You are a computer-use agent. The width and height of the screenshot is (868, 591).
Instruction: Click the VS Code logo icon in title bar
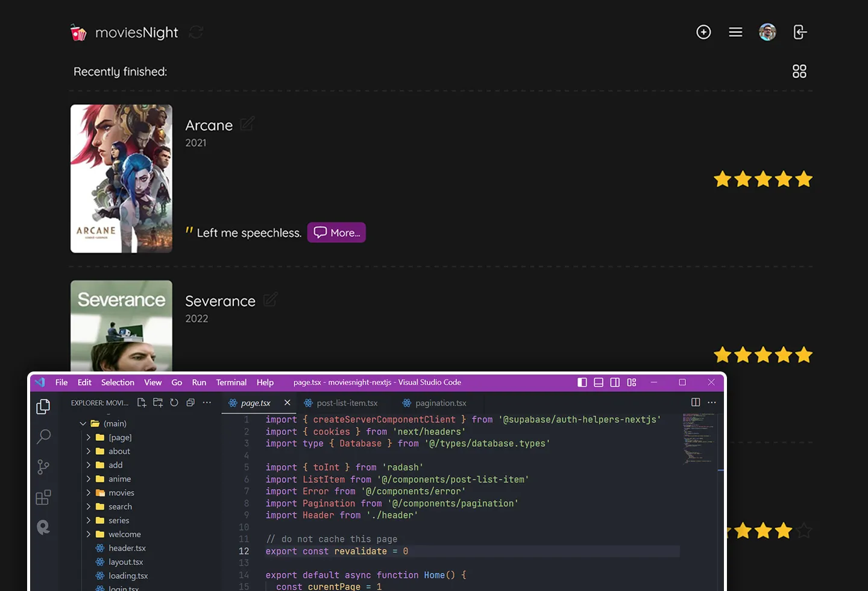(x=40, y=382)
